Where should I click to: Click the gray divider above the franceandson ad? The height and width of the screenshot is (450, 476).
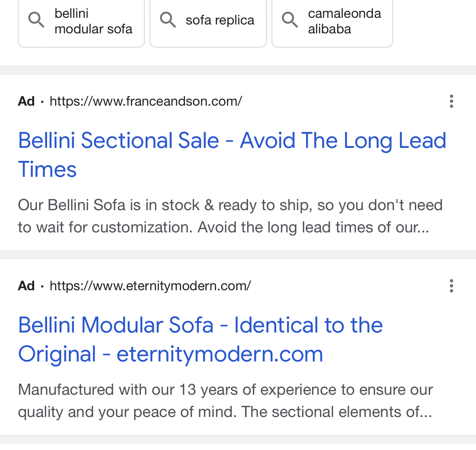click(238, 70)
